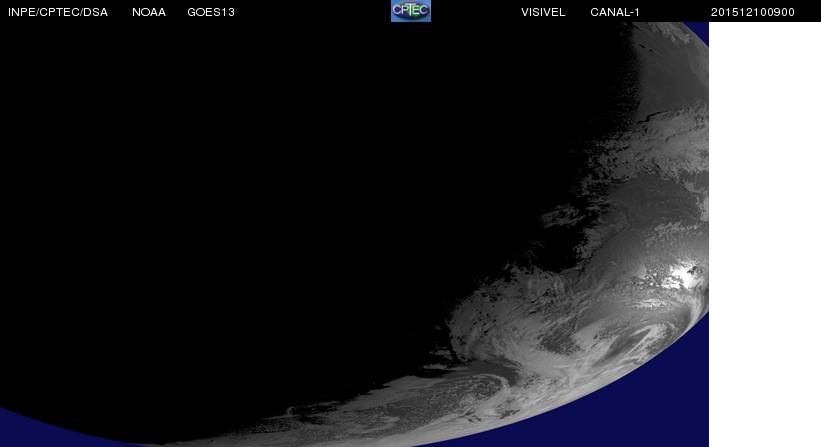Click the CPTEC logo icon
The width and height of the screenshot is (821, 447).
(411, 11)
